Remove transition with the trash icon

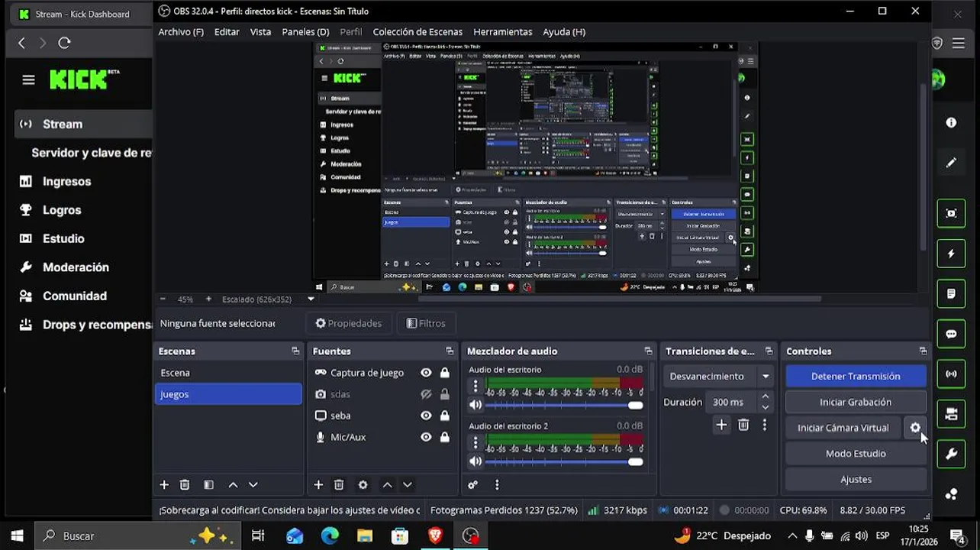pyautogui.click(x=743, y=425)
